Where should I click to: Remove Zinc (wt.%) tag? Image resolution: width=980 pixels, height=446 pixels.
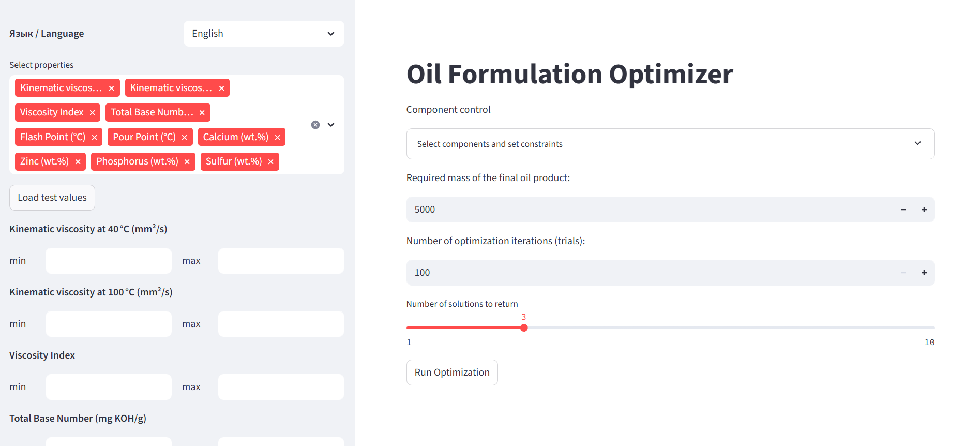pos(78,162)
